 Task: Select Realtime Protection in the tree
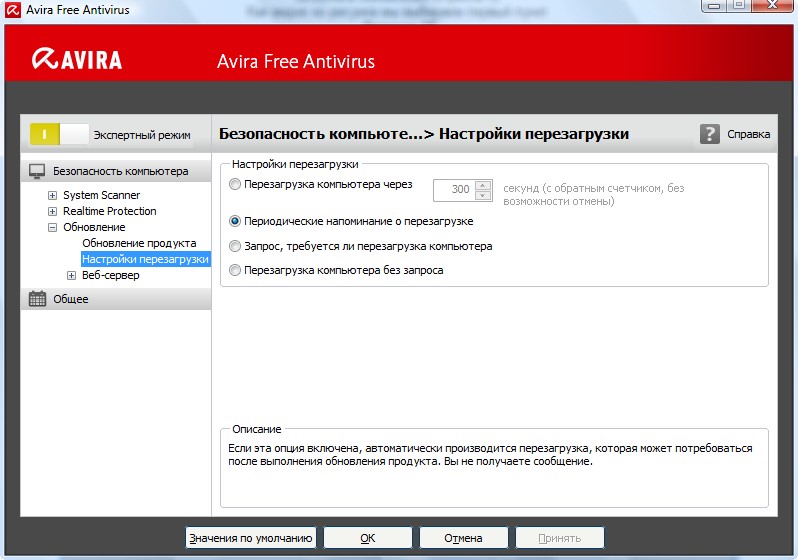coord(109,211)
